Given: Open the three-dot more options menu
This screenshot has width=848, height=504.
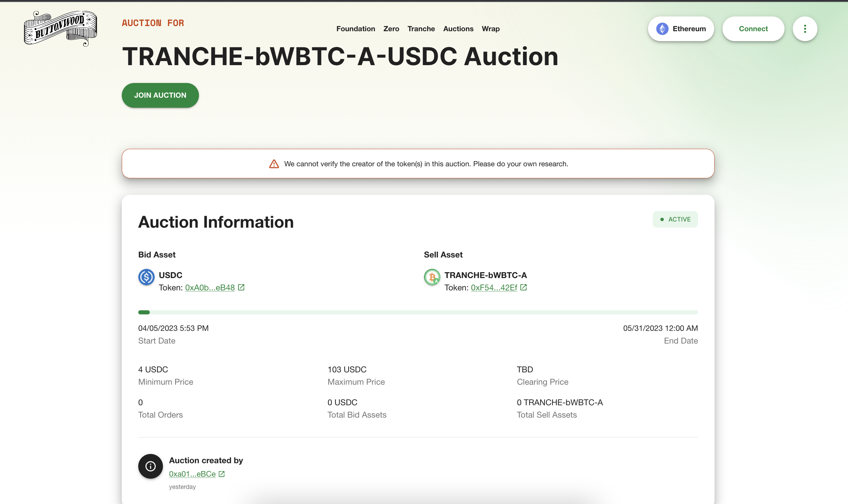Looking at the screenshot, I should click(x=805, y=29).
